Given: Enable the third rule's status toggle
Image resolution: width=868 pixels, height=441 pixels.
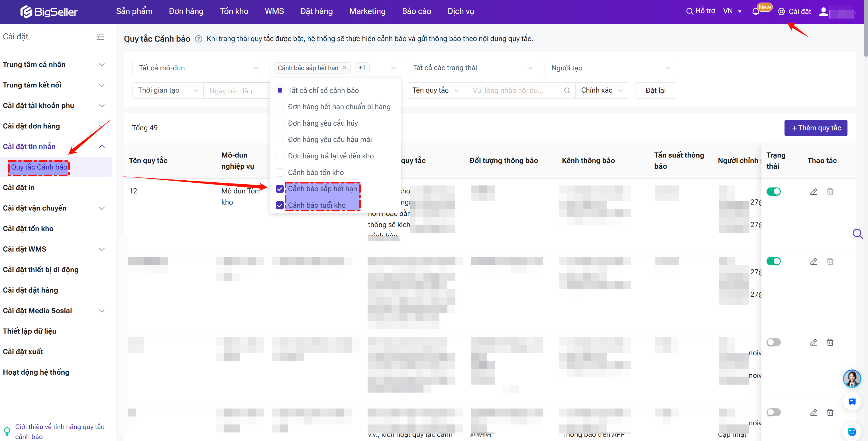Looking at the screenshot, I should [x=773, y=342].
